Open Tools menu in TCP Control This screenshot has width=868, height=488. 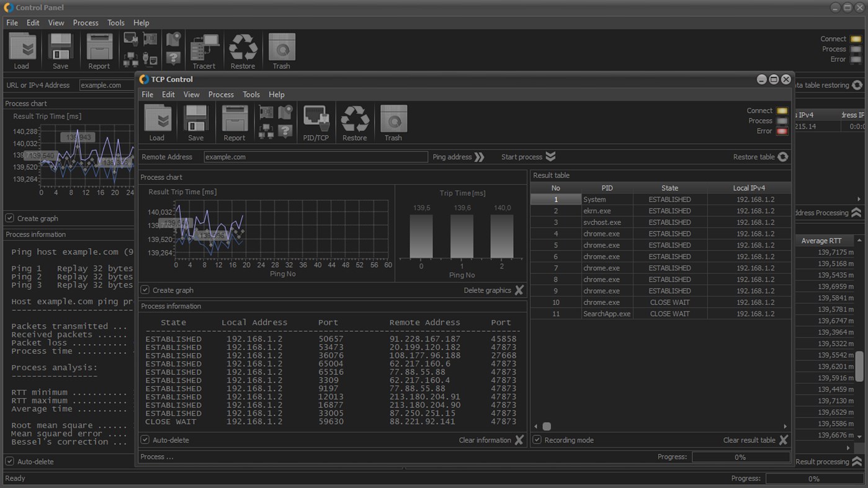tap(251, 95)
